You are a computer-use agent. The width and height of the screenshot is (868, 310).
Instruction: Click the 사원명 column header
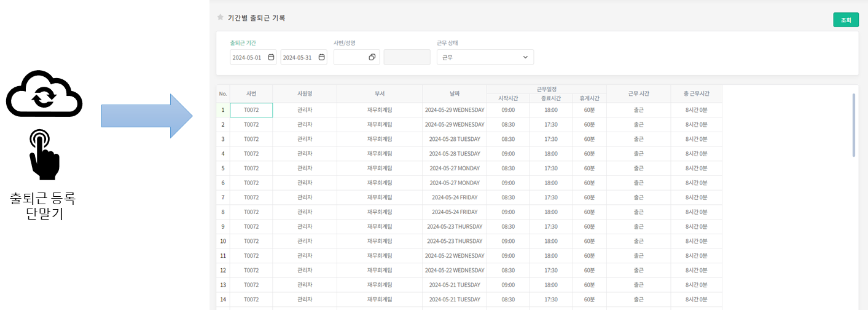(x=305, y=93)
